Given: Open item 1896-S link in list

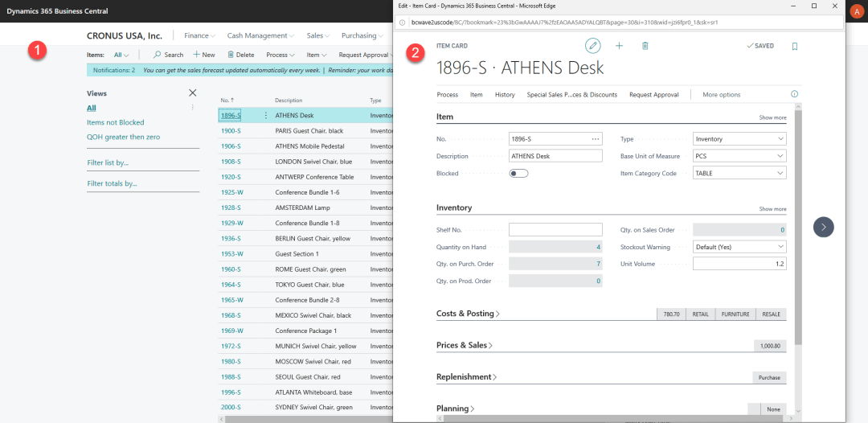Looking at the screenshot, I should click(231, 116).
